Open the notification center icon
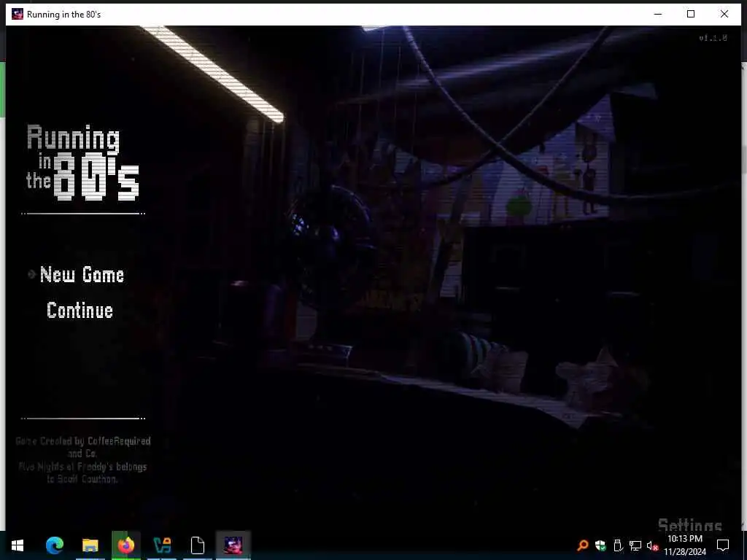This screenshot has height=560, width=747. click(723, 545)
